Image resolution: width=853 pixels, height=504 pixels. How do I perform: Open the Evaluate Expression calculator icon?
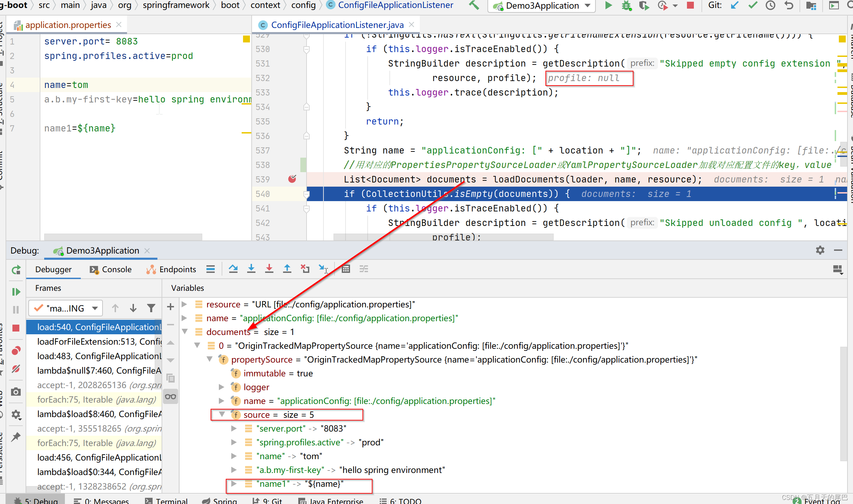[346, 269]
